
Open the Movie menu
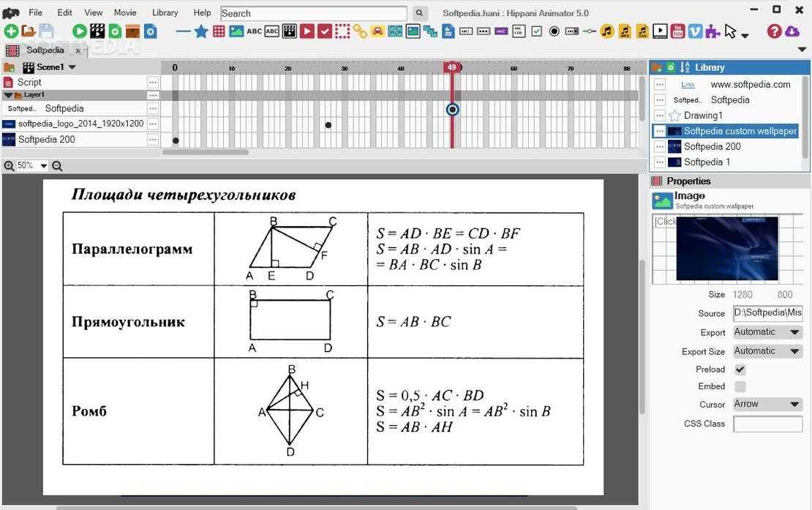(125, 12)
